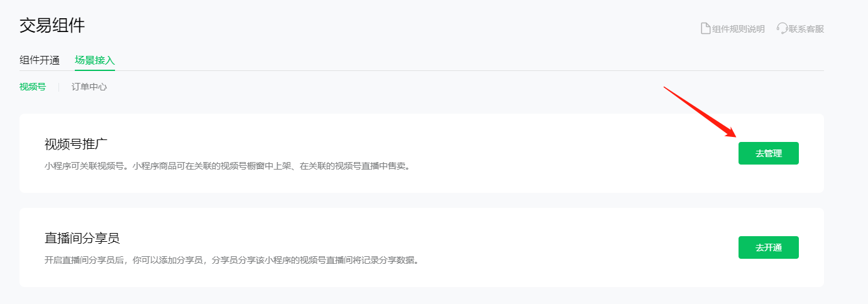Click the headset icon beside 联系客服
Viewport: 868px width, 304px height.
[x=782, y=29]
